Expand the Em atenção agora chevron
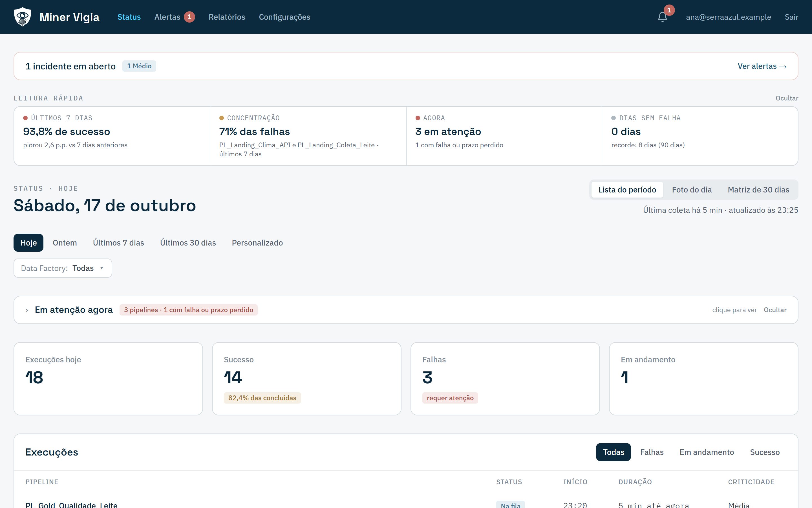This screenshot has height=508, width=812. coord(27,310)
